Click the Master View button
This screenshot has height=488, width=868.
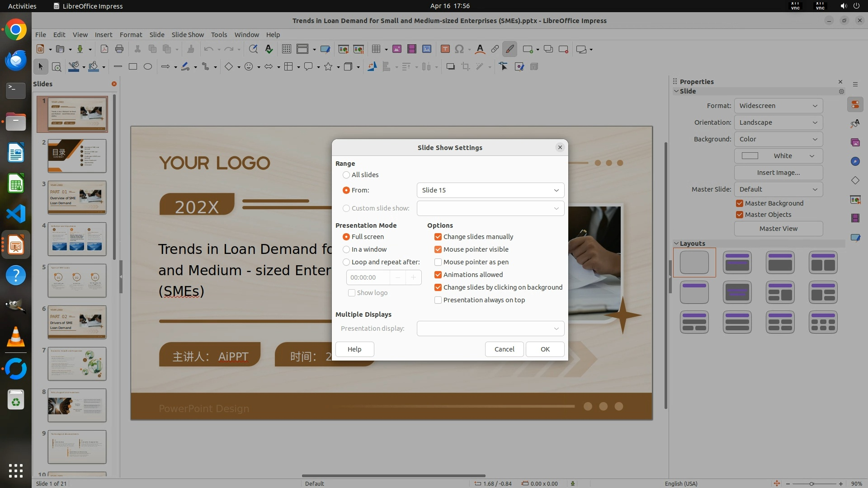coord(778,229)
